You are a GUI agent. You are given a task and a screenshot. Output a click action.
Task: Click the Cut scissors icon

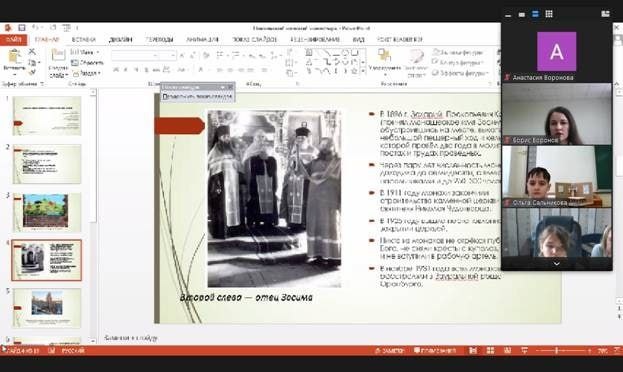(32, 52)
